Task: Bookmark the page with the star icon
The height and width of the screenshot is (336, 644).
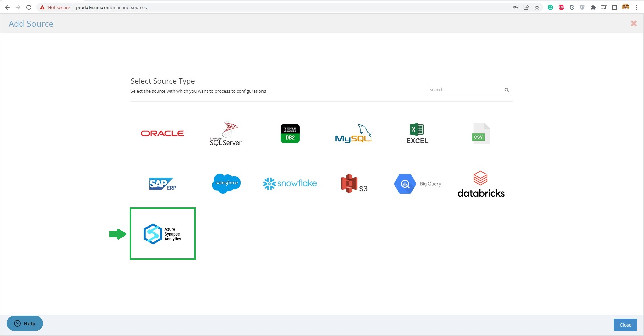Action: pyautogui.click(x=537, y=7)
